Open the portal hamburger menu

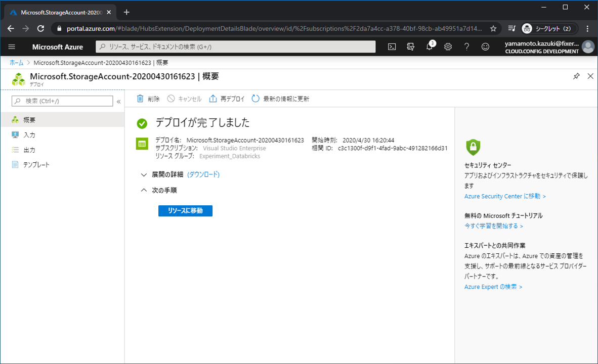12,47
